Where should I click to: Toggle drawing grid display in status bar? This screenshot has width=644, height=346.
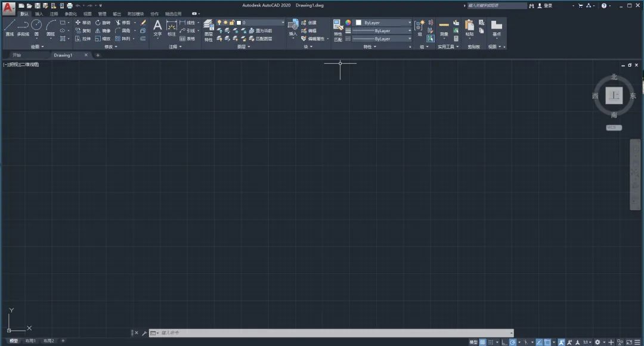(482, 342)
